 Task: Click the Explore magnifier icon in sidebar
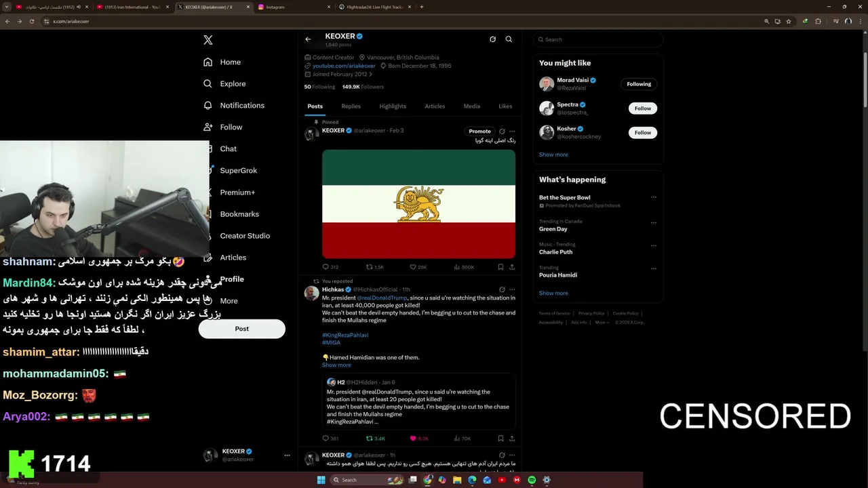point(208,83)
